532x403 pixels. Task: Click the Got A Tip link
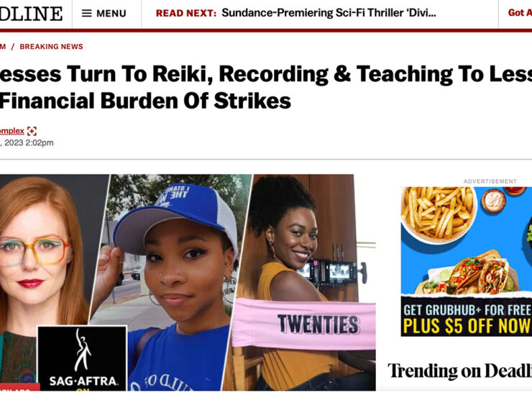pyautogui.click(x=520, y=13)
